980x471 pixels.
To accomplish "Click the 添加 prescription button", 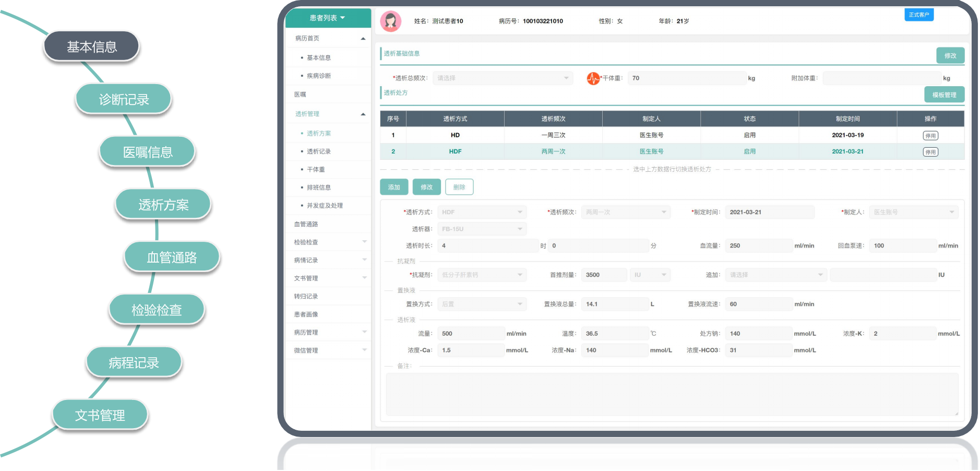I will pyautogui.click(x=394, y=187).
